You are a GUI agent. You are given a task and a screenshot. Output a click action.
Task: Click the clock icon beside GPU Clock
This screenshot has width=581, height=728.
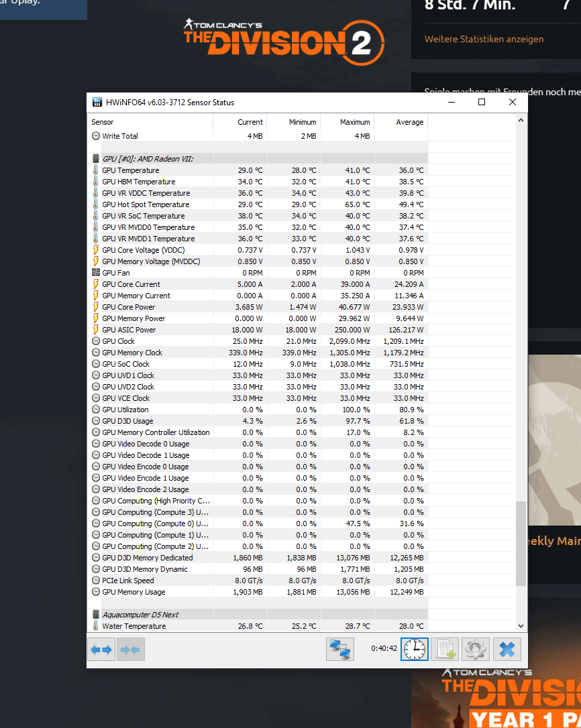click(x=96, y=341)
